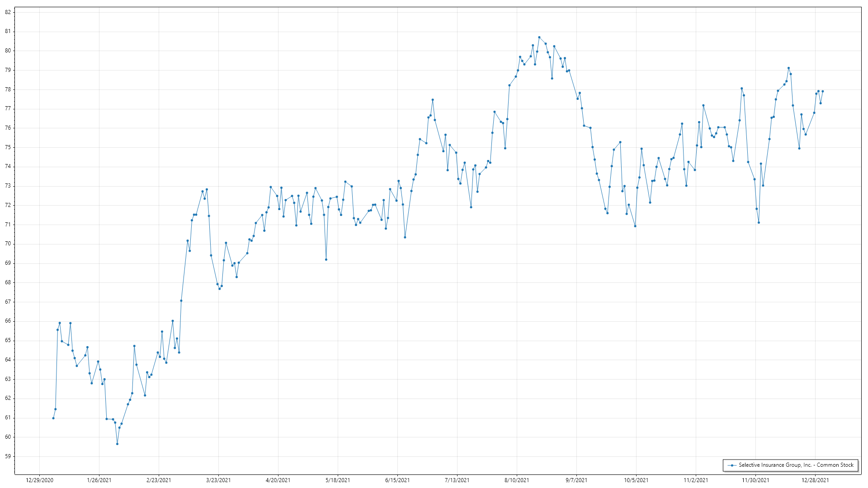Click the legend's blue line marker icon
Viewport: 868px width, 488px height.
[731, 465]
